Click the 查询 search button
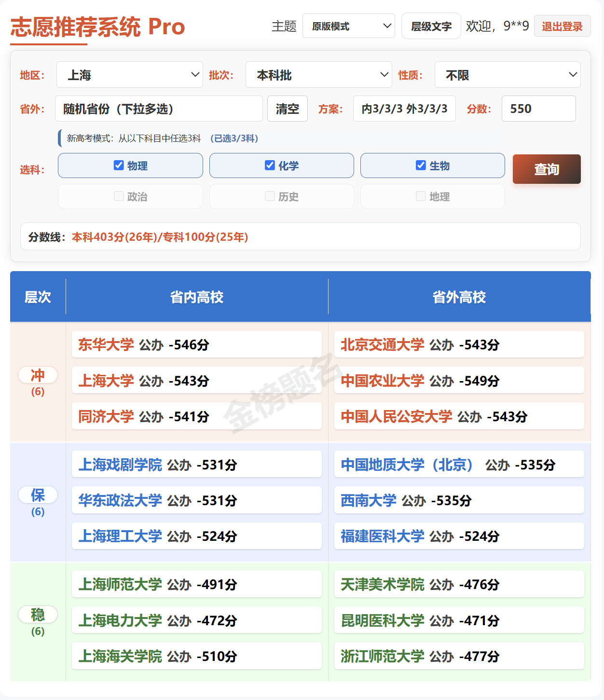The height and width of the screenshot is (700, 604). 547,169
